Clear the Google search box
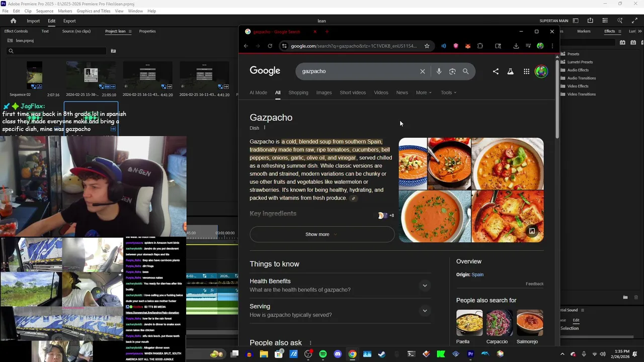This screenshot has width=644, height=362. [x=423, y=71]
